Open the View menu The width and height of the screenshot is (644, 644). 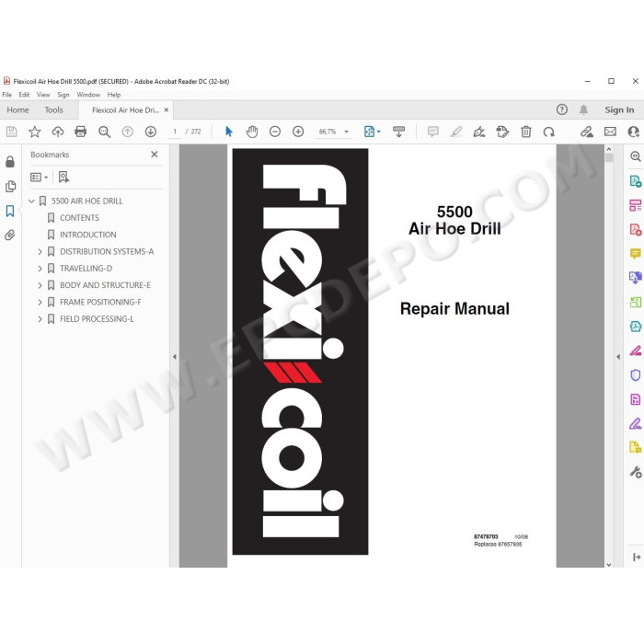(43, 95)
